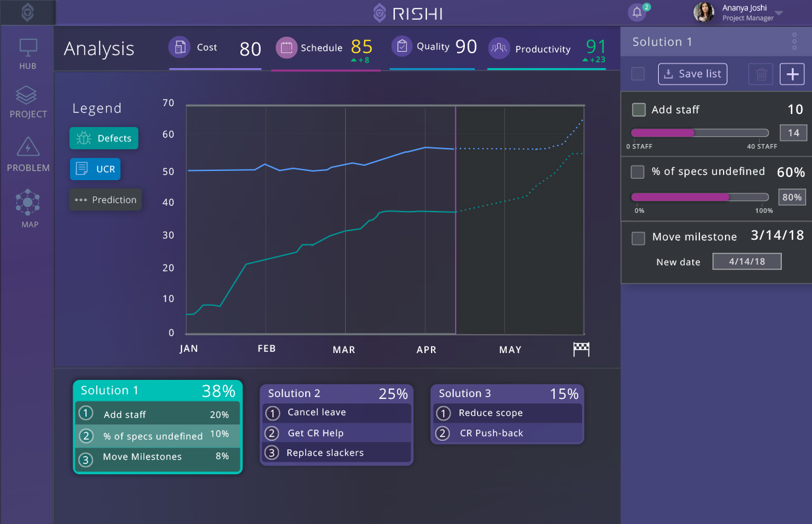Open the Project layers icon
This screenshot has width=812, height=524.
28,96
